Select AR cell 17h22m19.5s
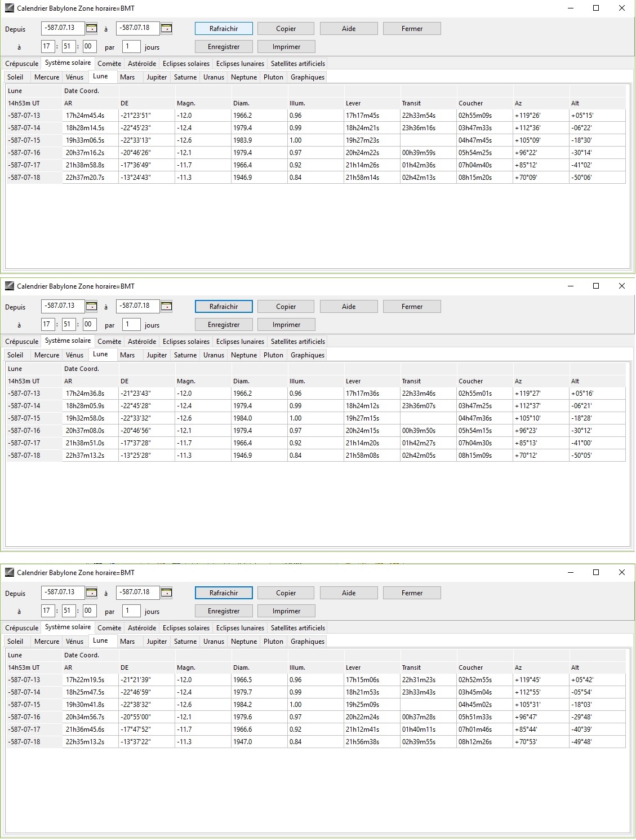The image size is (636, 840). [90, 680]
